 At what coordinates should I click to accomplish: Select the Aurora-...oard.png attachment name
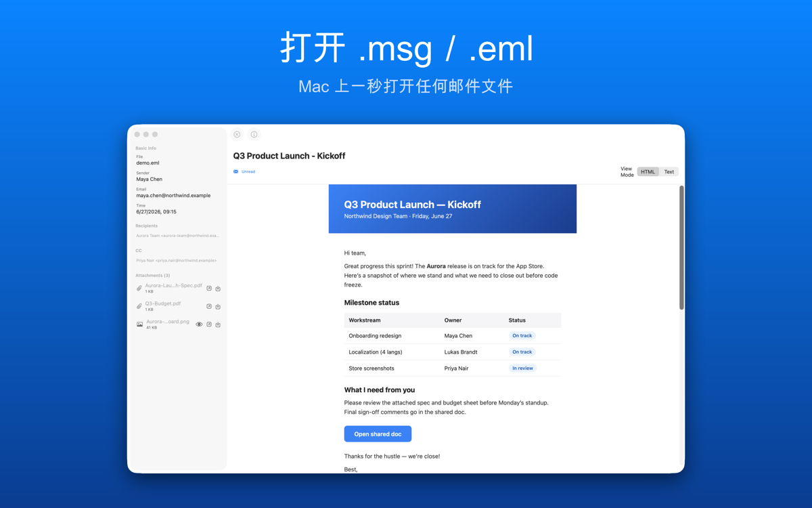pyautogui.click(x=168, y=322)
